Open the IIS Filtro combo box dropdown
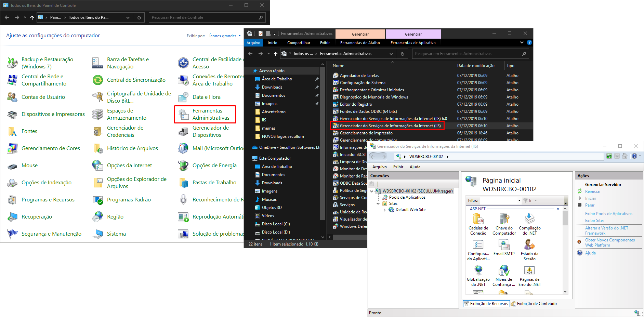644x317 pixels. [519, 201]
